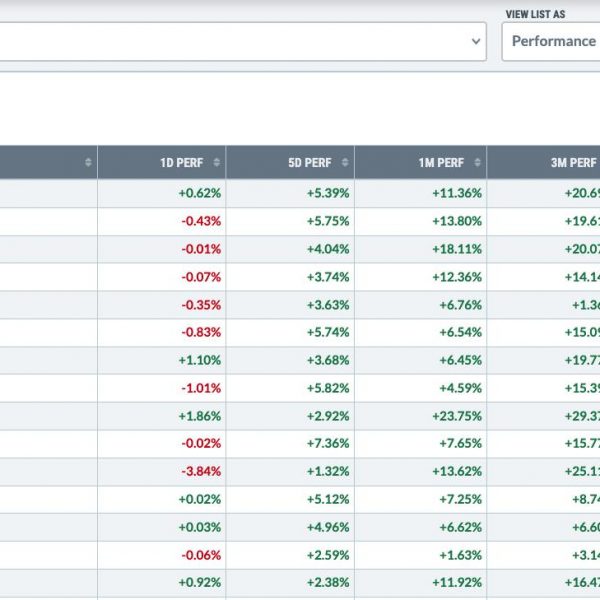Select the +4.04% 5D value

(x=328, y=249)
